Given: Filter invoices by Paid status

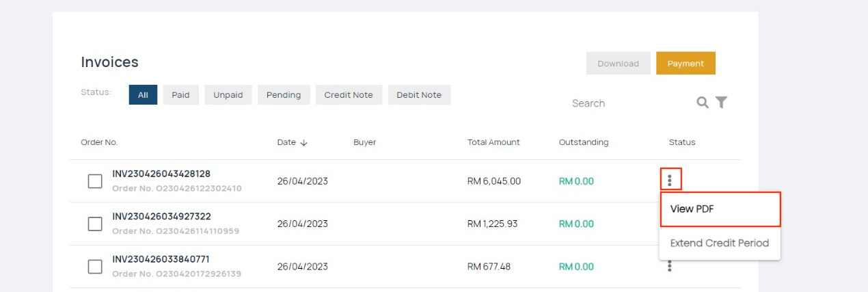Looking at the screenshot, I should [x=180, y=95].
